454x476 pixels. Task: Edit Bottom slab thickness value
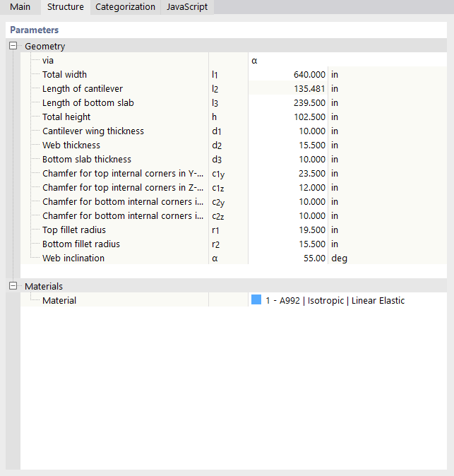pyautogui.click(x=288, y=159)
